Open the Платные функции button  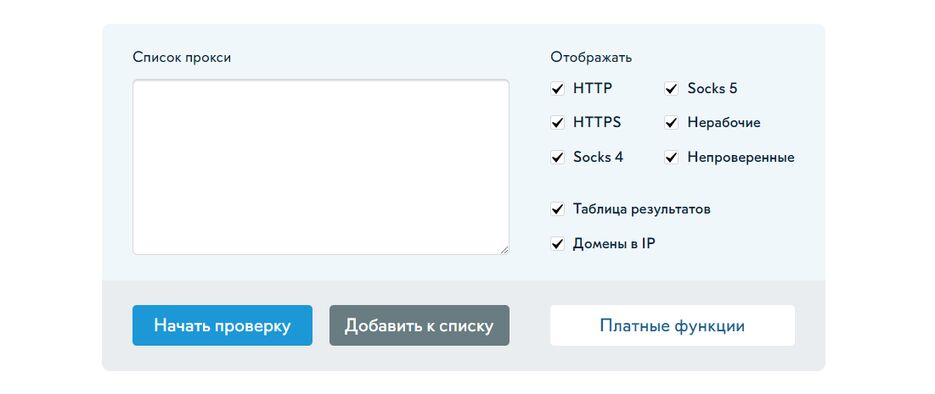672,325
